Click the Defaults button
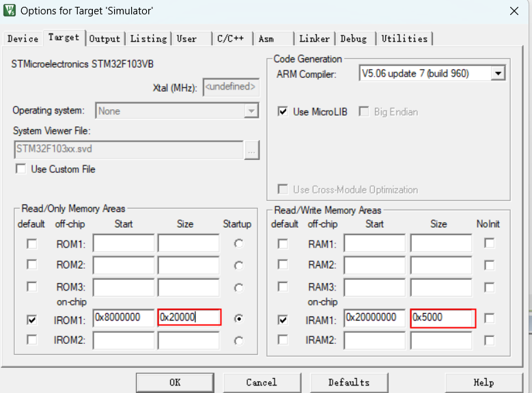The width and height of the screenshot is (532, 393). [349, 382]
